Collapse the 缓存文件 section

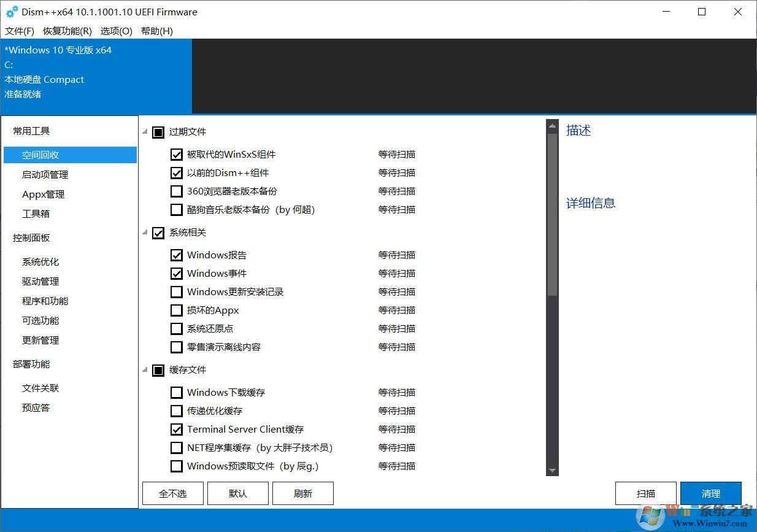144,369
